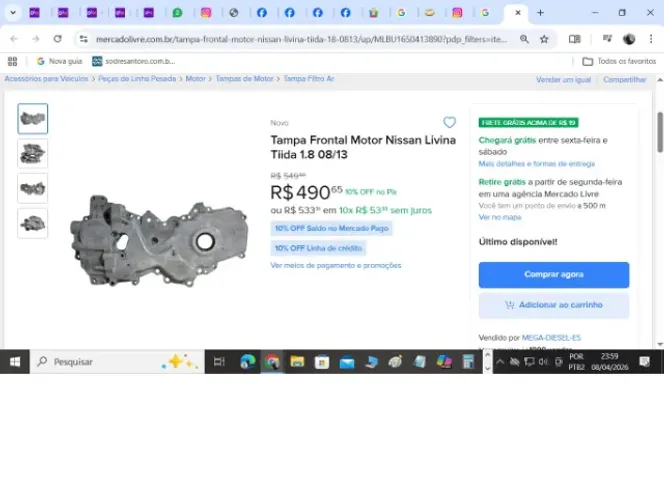Reload the Mercado Livre page
The width and height of the screenshot is (664, 500).
(x=58, y=39)
